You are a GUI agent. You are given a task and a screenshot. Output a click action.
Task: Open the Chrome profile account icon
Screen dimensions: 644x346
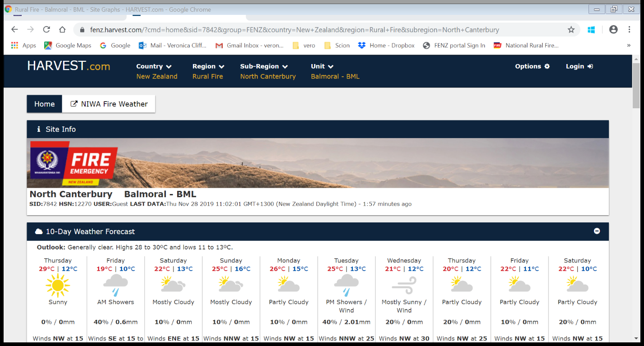(x=613, y=30)
